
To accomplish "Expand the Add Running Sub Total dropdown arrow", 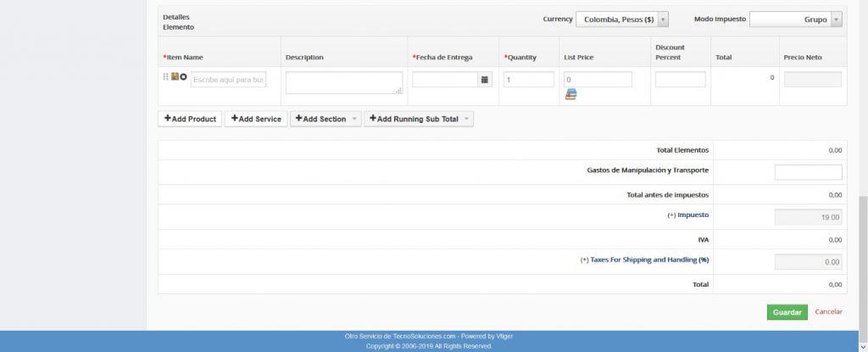I will (466, 120).
